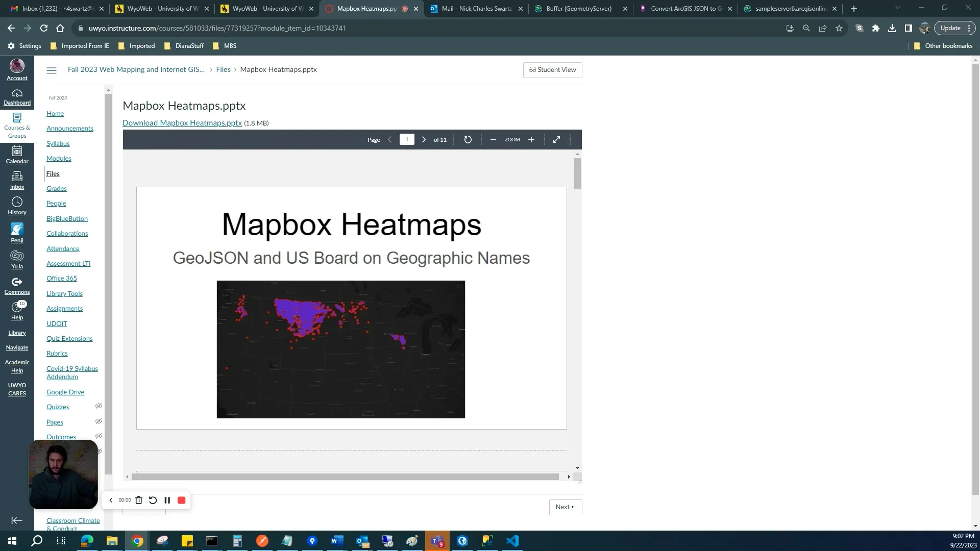Screen dimensions: 980x551
Task: Launch Word from the taskbar
Action: click(x=337, y=540)
